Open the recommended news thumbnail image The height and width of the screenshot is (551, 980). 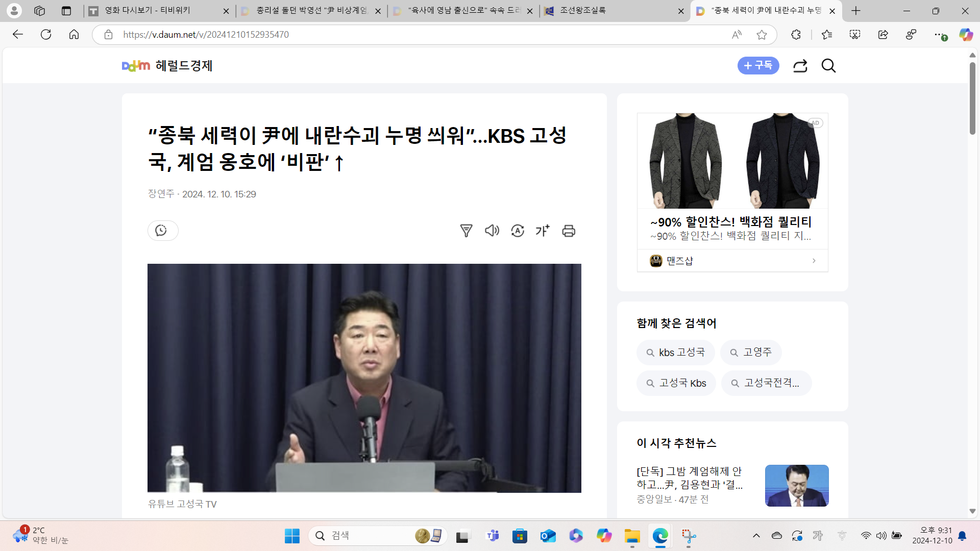796,485
